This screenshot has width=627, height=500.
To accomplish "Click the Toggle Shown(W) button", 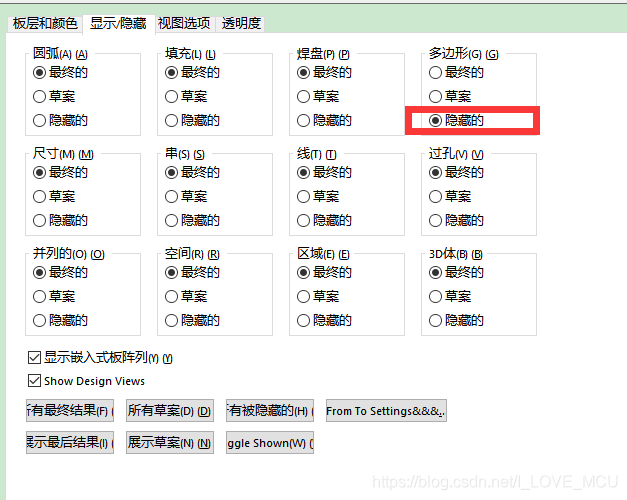I will click(270, 442).
